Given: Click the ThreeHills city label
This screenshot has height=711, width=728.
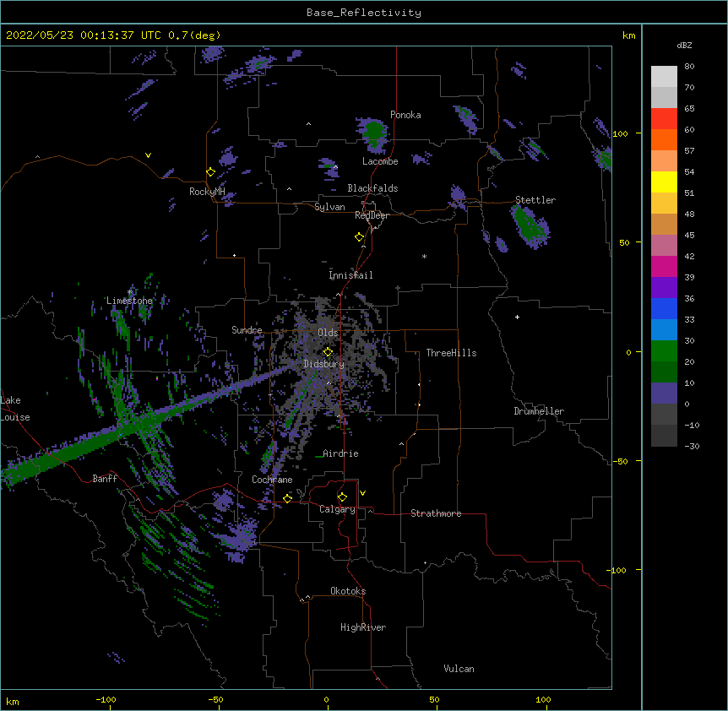Looking at the screenshot, I should 451,353.
